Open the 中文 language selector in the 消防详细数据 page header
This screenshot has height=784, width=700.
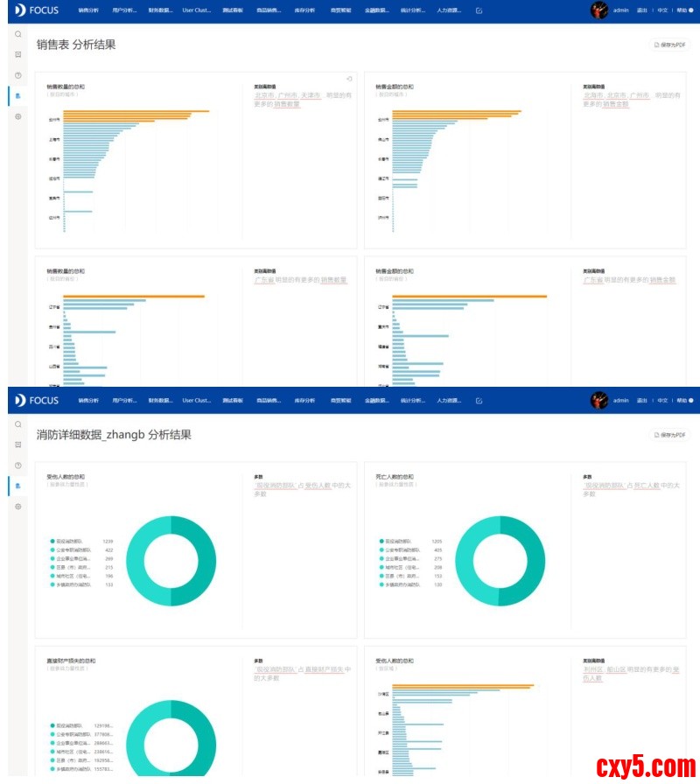pos(662,400)
